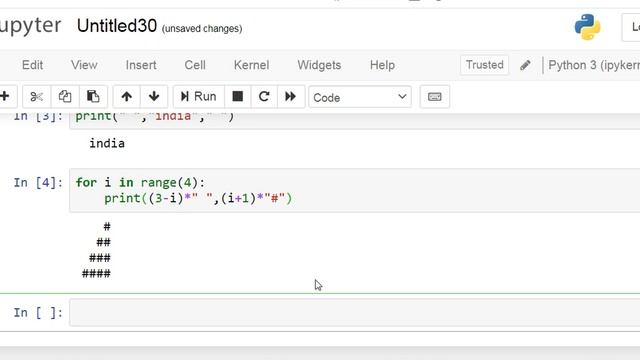Open the Widgets menu
This screenshot has width=640, height=360.
tap(319, 65)
